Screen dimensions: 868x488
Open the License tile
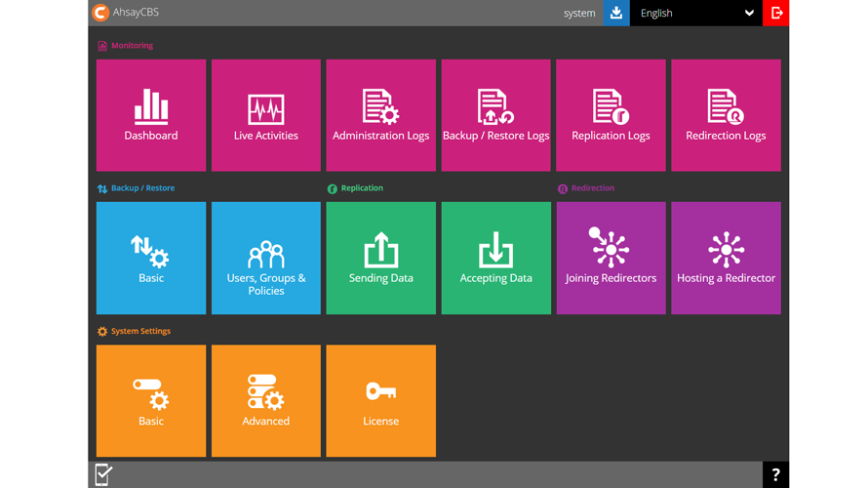point(381,401)
